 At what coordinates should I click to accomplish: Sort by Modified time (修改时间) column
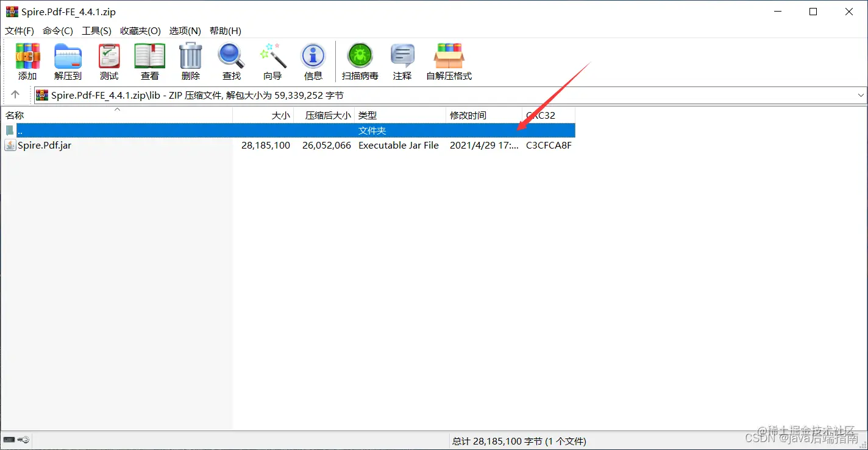click(484, 115)
